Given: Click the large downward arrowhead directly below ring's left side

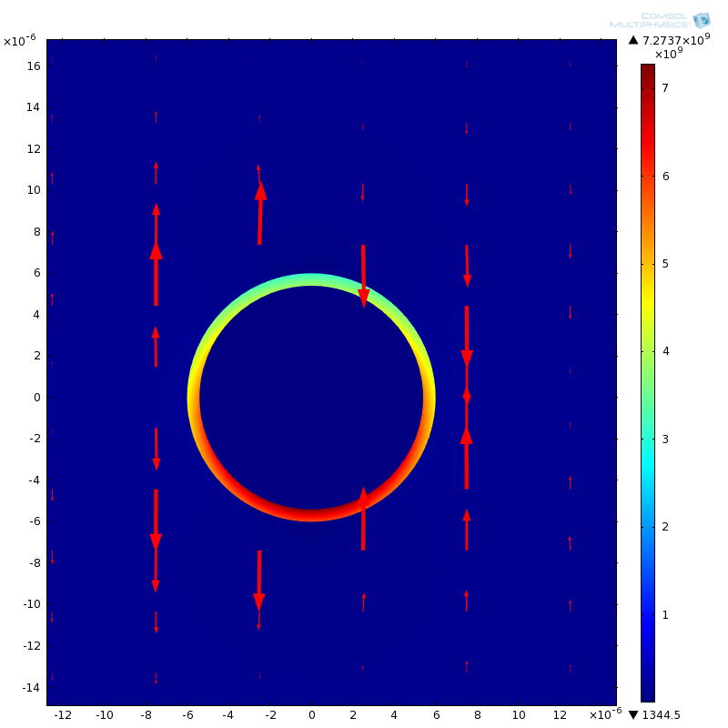Looking at the screenshot, I should click(x=259, y=602).
